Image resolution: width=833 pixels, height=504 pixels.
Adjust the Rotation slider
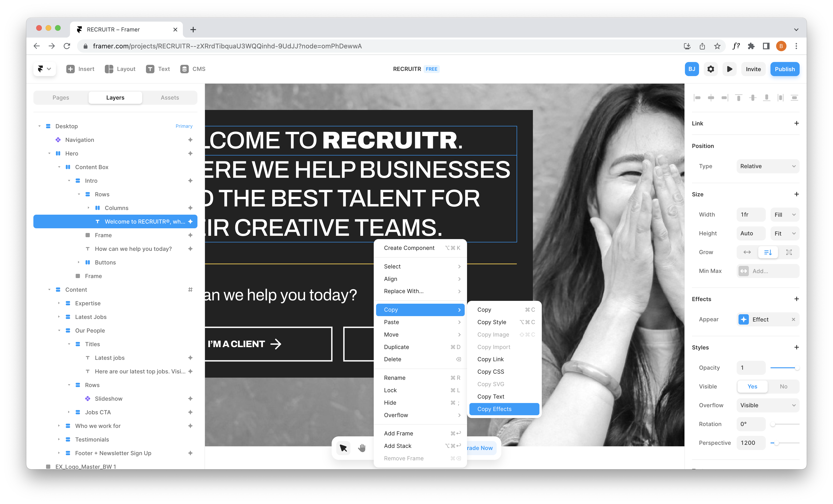tap(785, 424)
